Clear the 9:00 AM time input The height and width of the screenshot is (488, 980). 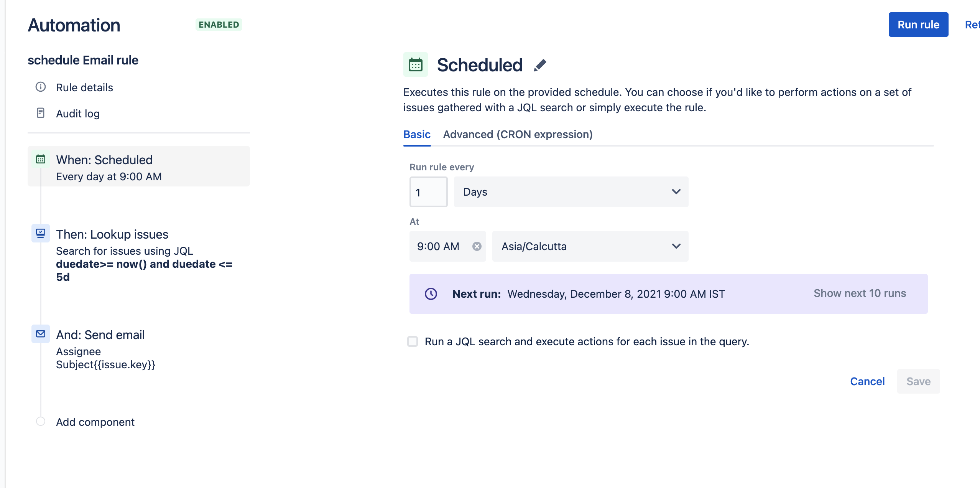(476, 246)
